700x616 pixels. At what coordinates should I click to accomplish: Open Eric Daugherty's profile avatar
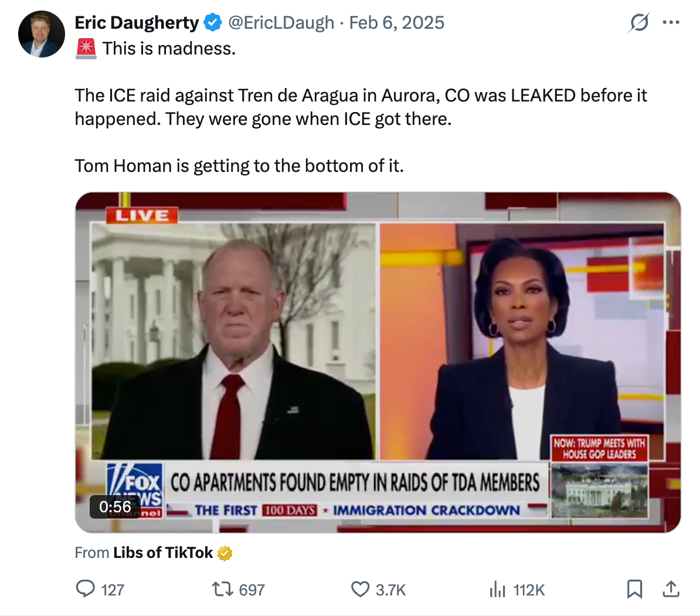tap(42, 34)
